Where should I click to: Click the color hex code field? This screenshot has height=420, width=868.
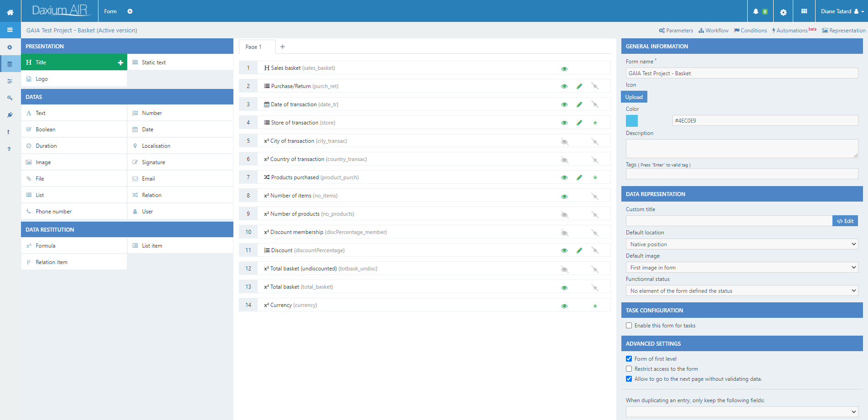(765, 121)
